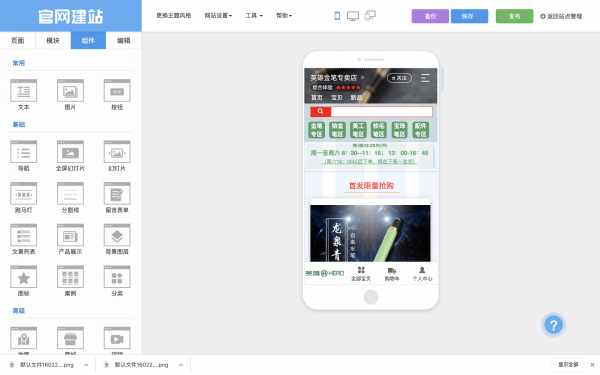Switch to mobile phone preview mode

pyautogui.click(x=337, y=16)
